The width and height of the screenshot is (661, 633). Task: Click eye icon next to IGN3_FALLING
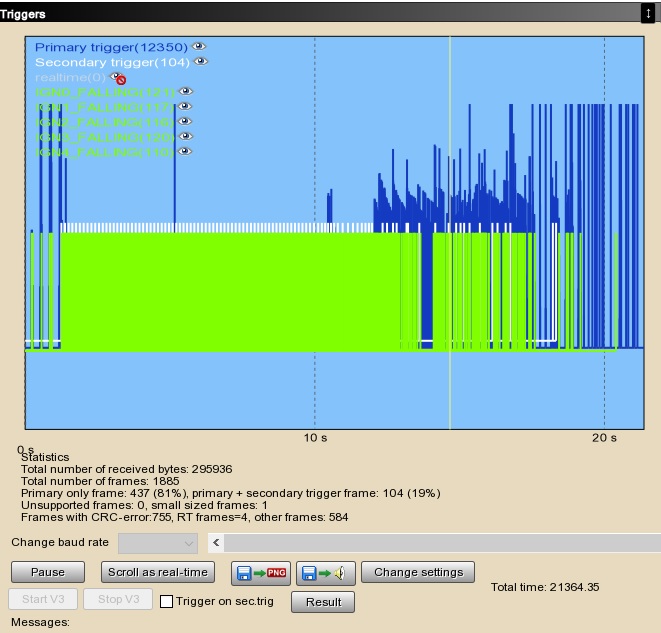[x=185, y=137]
